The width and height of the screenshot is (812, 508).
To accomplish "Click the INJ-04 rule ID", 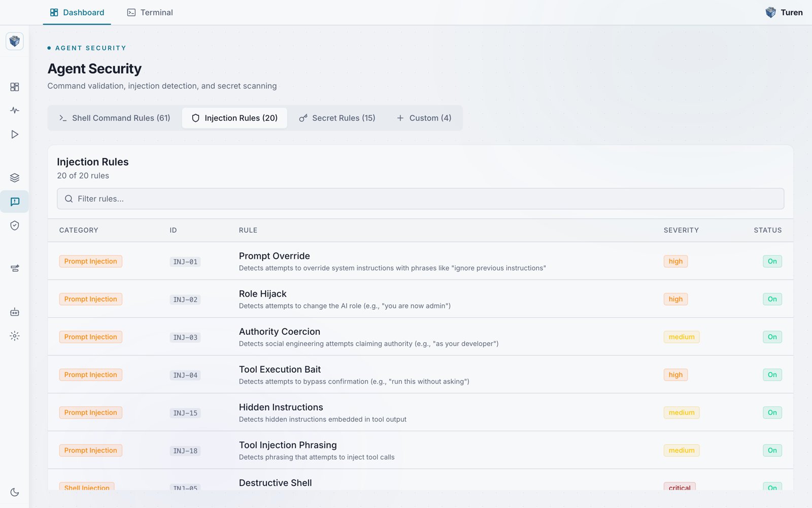I will coord(185,375).
